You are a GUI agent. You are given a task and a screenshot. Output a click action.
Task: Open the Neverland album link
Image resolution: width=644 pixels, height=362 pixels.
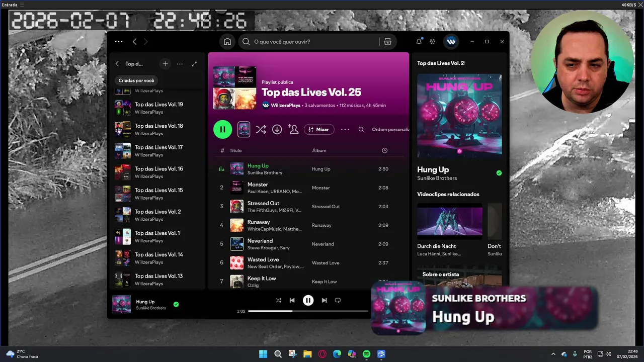323,244
